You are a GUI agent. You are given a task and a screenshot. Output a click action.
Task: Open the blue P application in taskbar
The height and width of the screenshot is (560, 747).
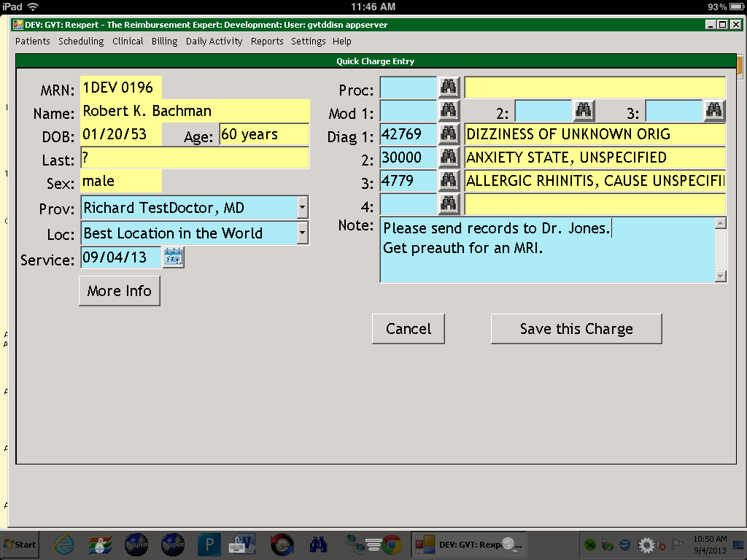point(209,544)
